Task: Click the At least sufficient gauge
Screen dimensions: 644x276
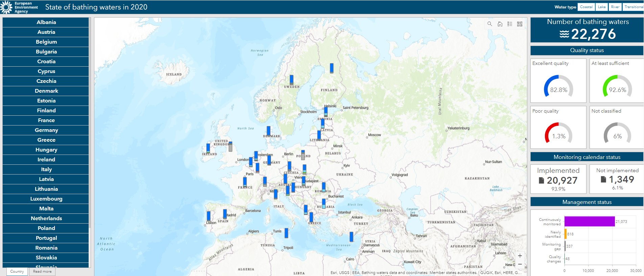Action: pyautogui.click(x=617, y=87)
